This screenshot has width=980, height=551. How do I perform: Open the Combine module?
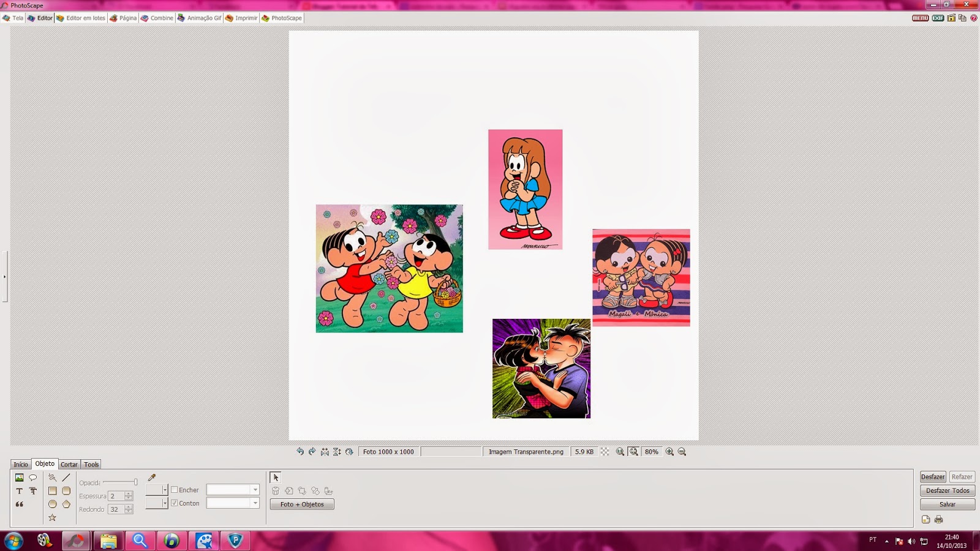coord(157,18)
